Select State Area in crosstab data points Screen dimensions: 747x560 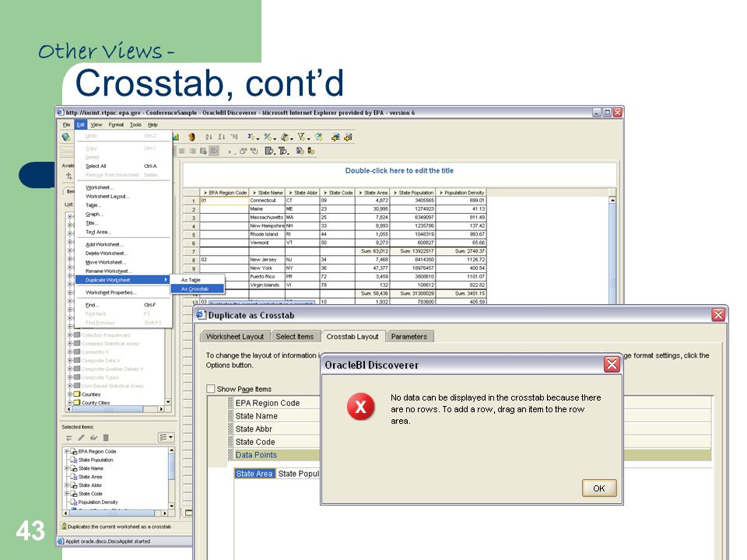click(254, 474)
